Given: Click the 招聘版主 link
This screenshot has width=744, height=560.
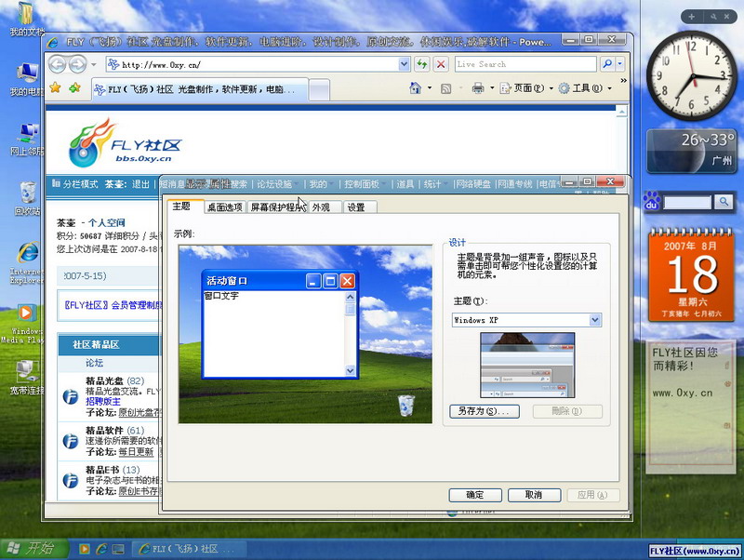Looking at the screenshot, I should pyautogui.click(x=103, y=402).
